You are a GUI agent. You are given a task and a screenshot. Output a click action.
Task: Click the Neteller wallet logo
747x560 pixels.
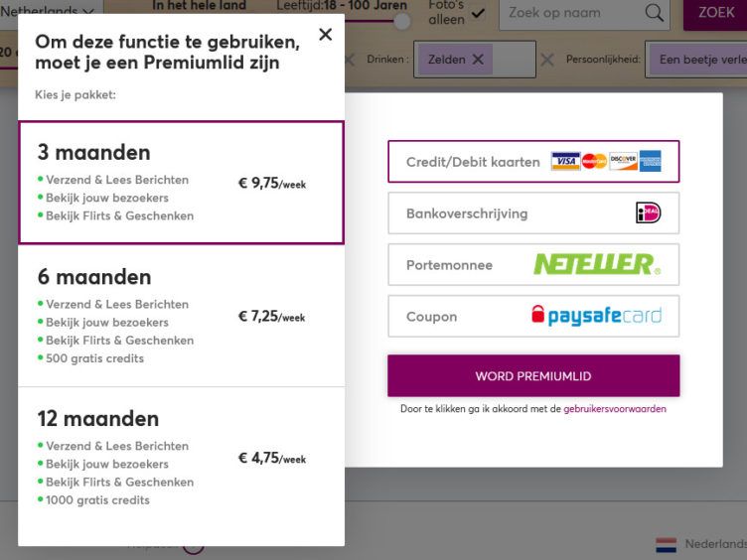596,265
